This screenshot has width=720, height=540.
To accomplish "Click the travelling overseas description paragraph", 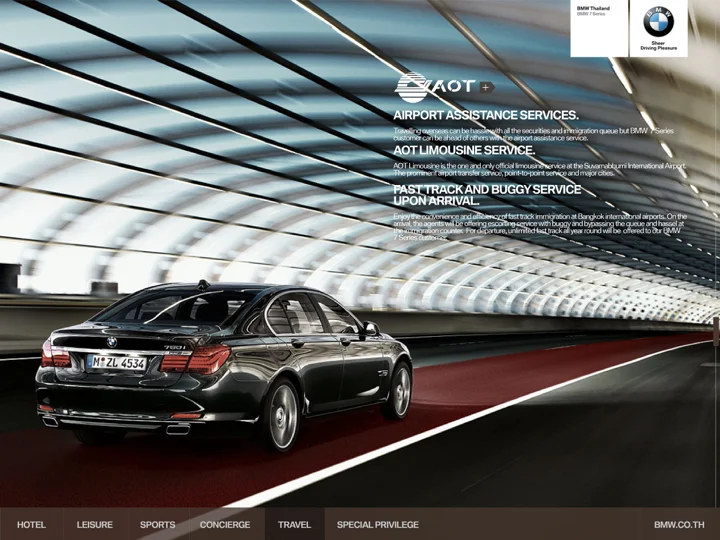I will click(534, 134).
